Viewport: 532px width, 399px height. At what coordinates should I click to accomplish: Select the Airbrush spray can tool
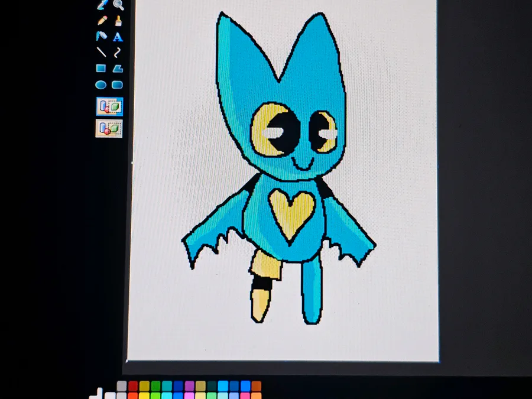[x=102, y=36]
